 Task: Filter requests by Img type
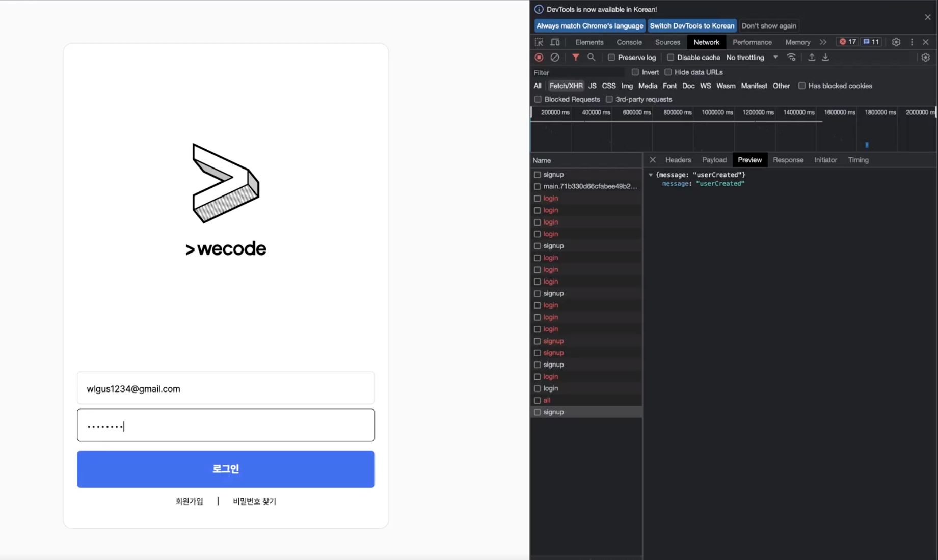click(x=627, y=86)
